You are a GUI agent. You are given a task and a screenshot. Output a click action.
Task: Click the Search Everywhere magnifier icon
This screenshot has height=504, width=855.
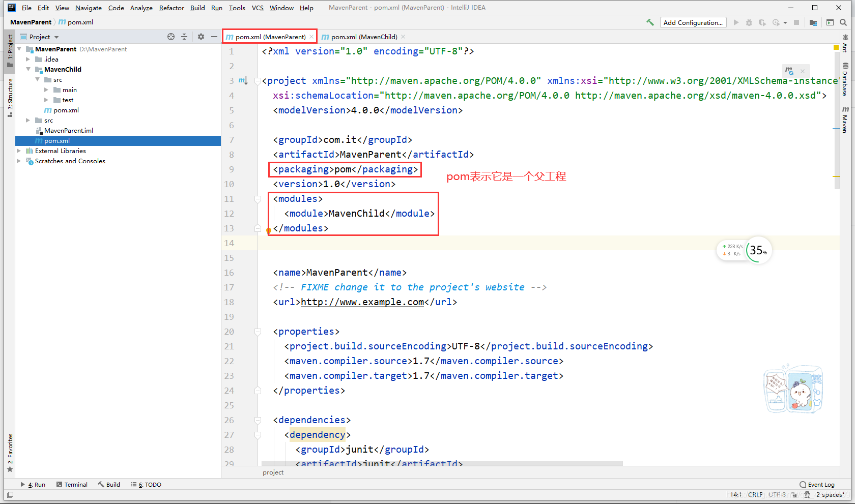tap(843, 22)
